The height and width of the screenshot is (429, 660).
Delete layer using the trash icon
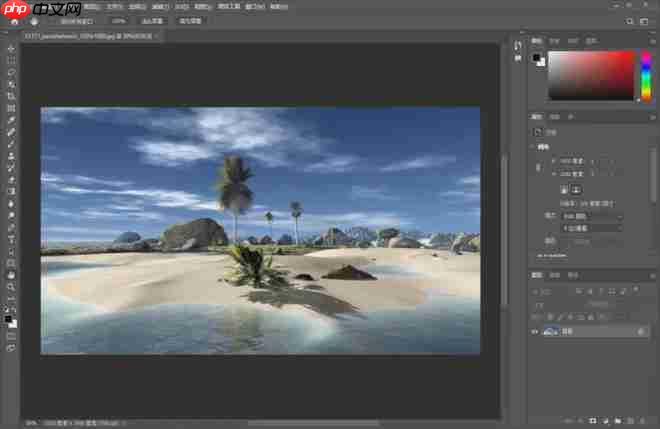pos(642,420)
